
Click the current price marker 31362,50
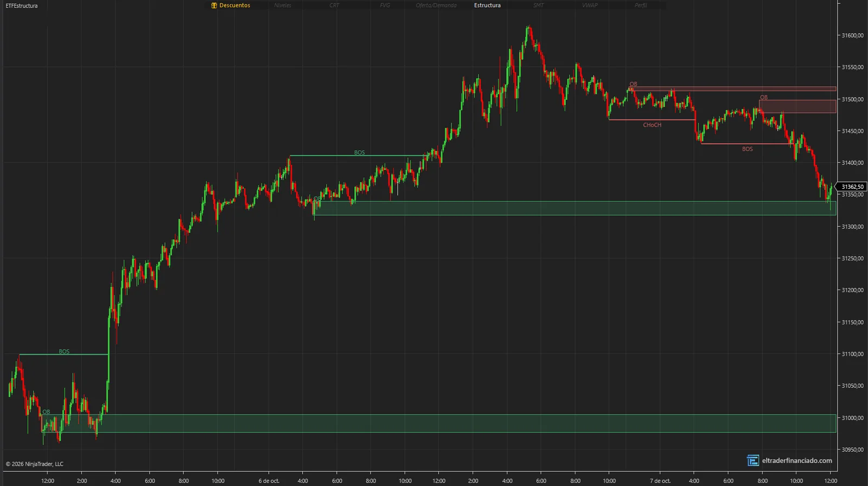[x=851, y=187]
